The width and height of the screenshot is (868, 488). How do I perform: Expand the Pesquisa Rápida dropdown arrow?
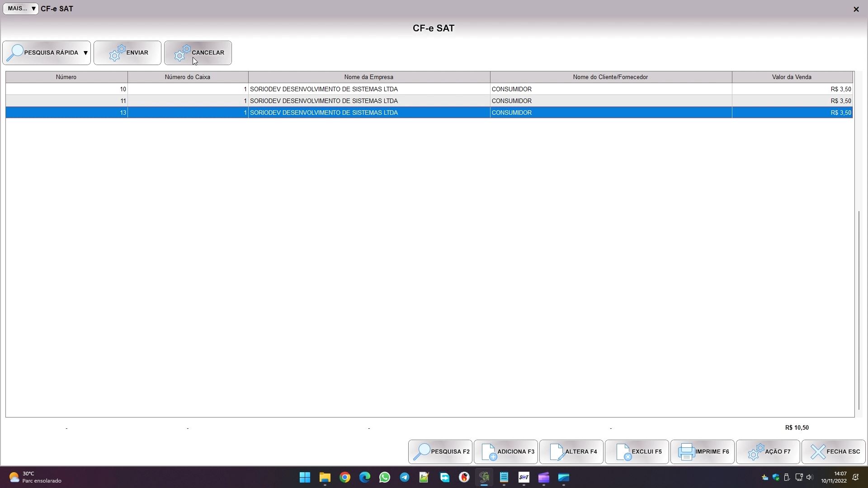85,53
